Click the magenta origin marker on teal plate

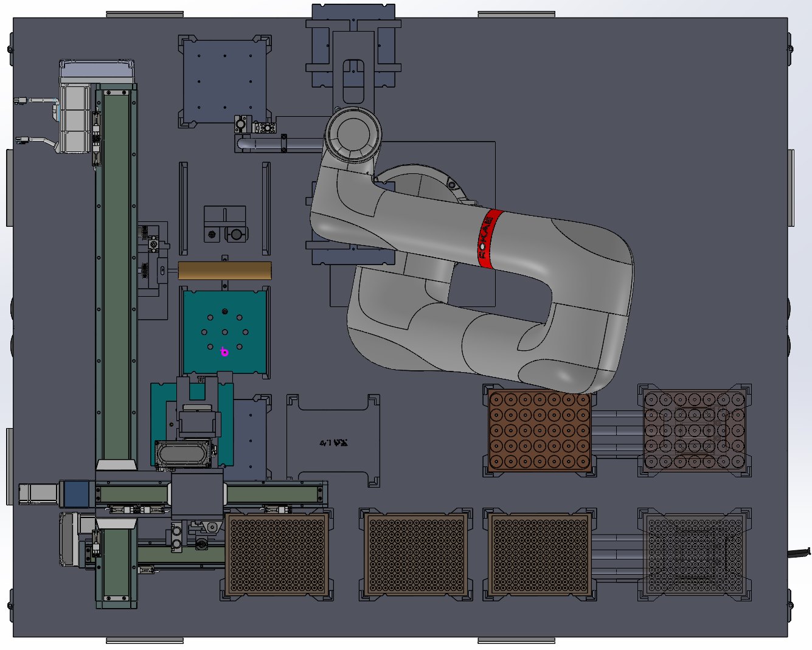click(x=224, y=352)
